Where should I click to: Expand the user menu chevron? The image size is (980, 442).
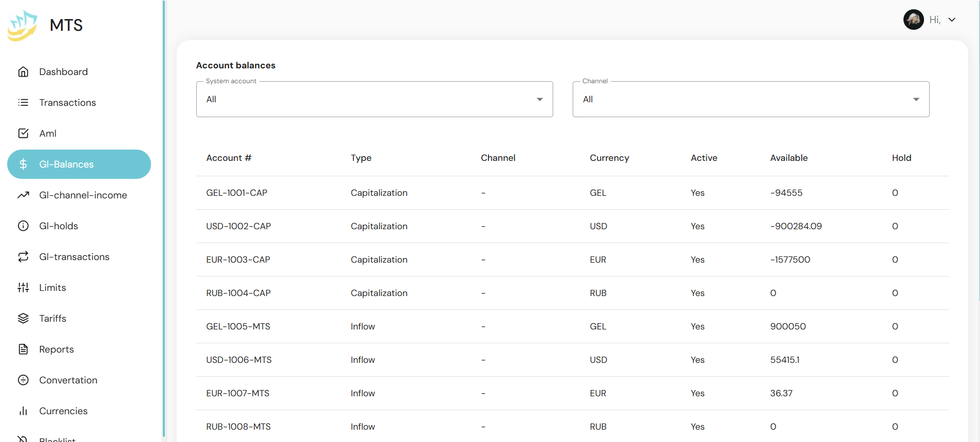952,20
